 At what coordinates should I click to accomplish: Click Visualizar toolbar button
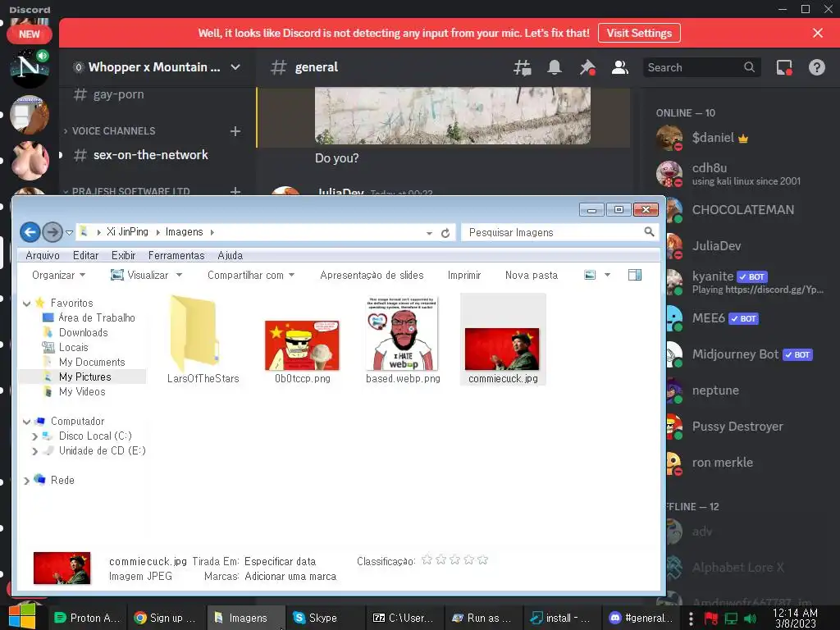140,276
